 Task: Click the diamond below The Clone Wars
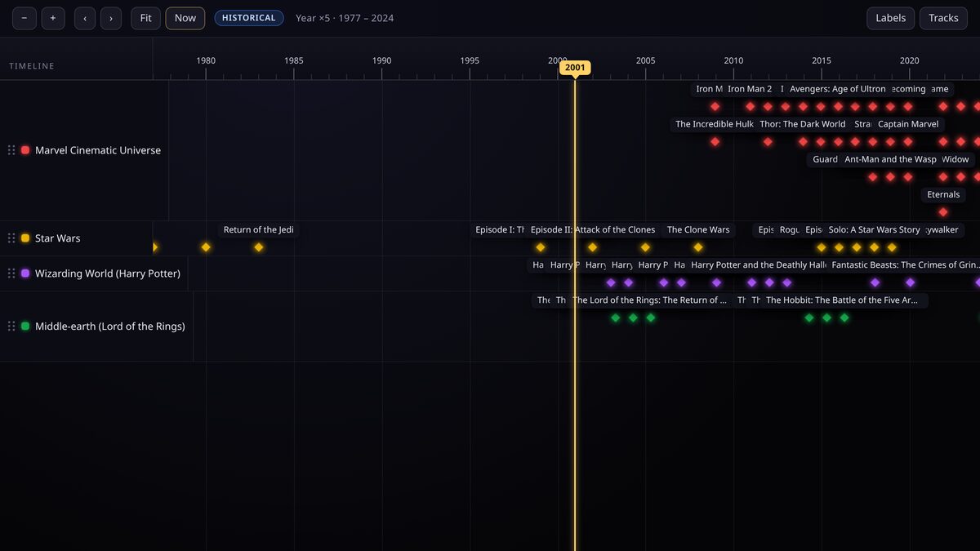tap(698, 247)
